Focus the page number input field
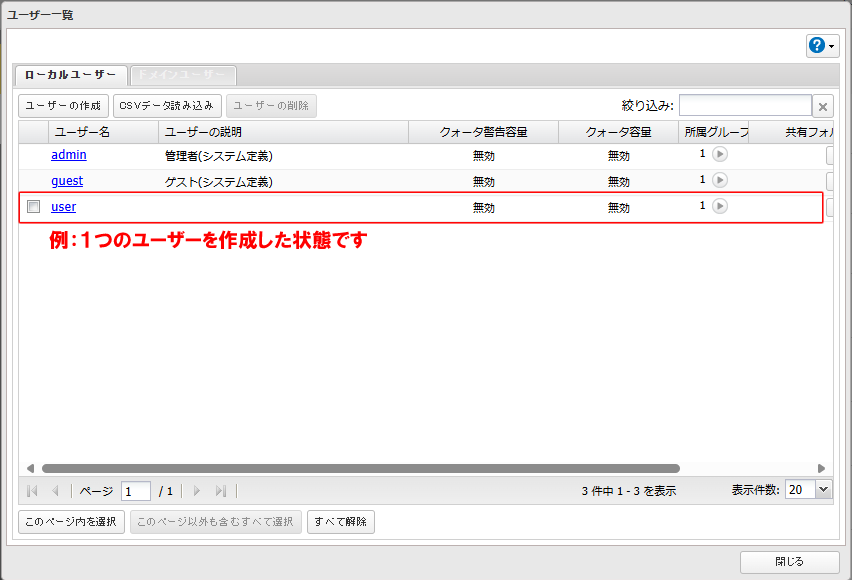852x580 pixels. pos(136,491)
